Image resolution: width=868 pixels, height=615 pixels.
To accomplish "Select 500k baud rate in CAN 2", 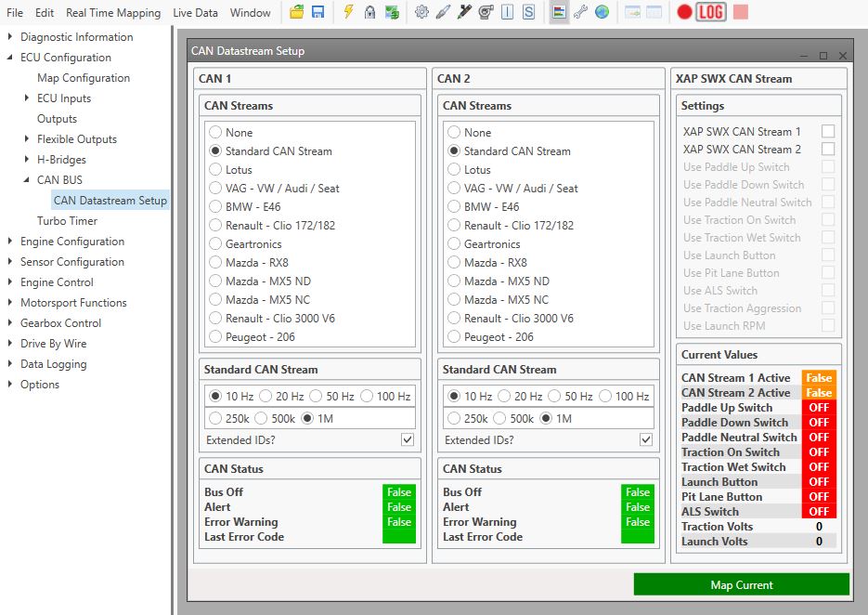I will pyautogui.click(x=500, y=419).
